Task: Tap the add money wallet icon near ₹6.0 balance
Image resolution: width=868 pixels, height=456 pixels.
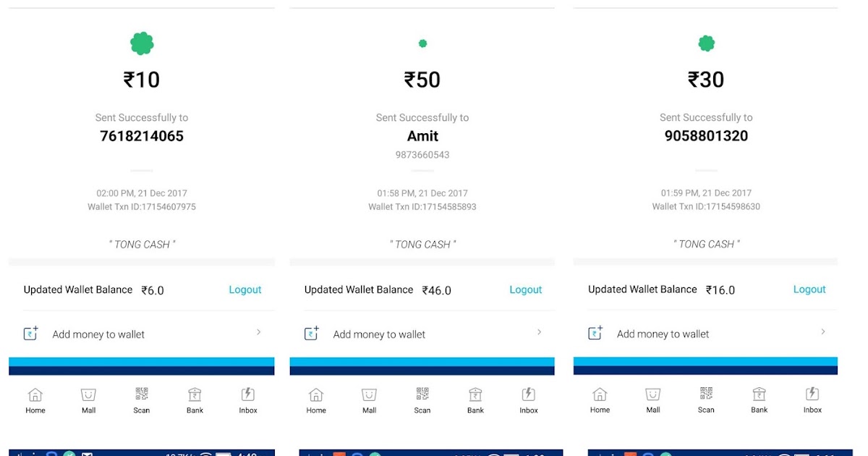Action: coord(29,334)
